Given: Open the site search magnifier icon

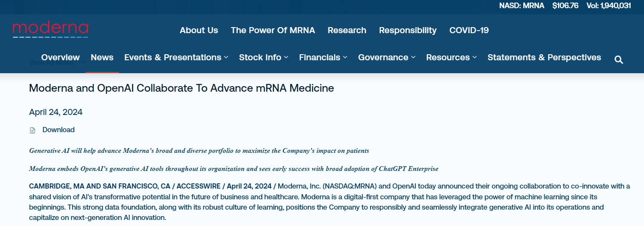Looking at the screenshot, I should click(619, 60).
